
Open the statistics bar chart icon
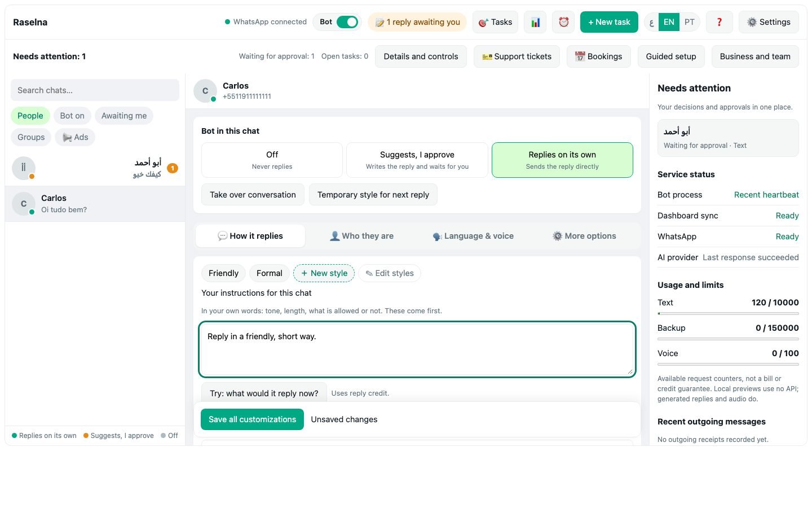535,22
